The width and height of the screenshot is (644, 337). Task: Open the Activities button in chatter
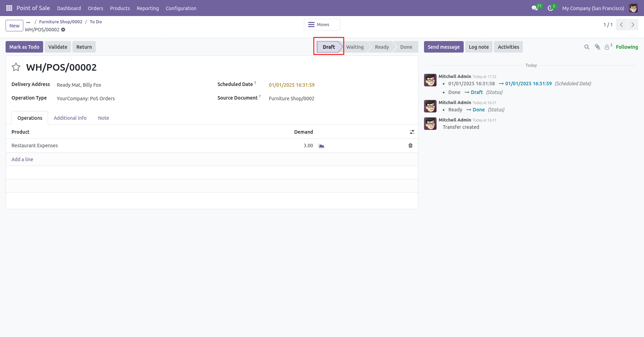pos(508,47)
